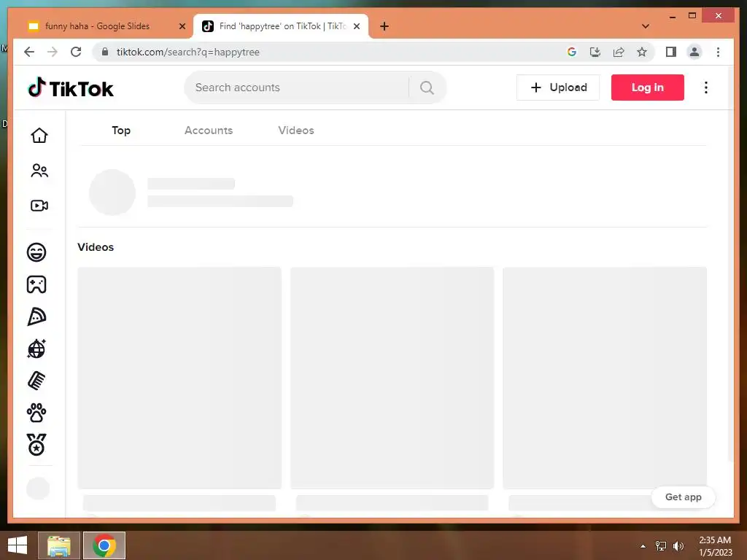The width and height of the screenshot is (747, 560).
Task: Open TikTok more options vertical dots
Action: coord(706,87)
